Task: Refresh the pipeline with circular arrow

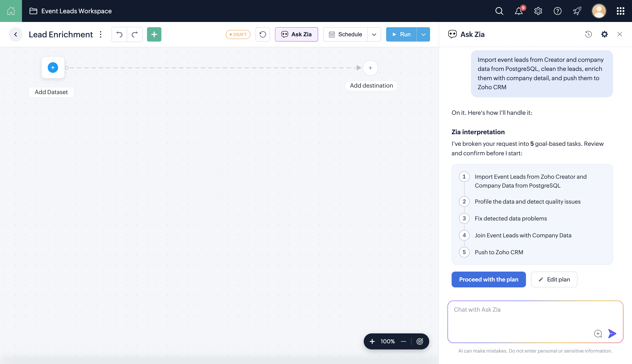Action: tap(263, 34)
